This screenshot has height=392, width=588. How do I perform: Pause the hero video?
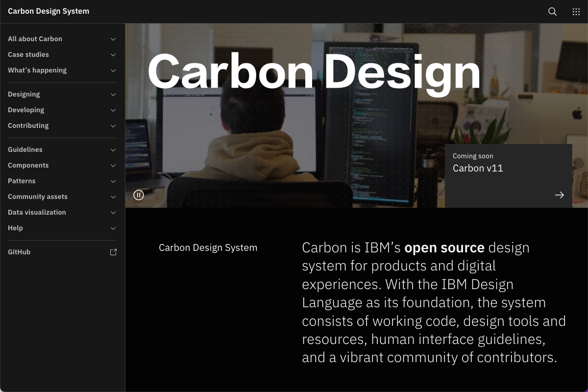(x=139, y=195)
